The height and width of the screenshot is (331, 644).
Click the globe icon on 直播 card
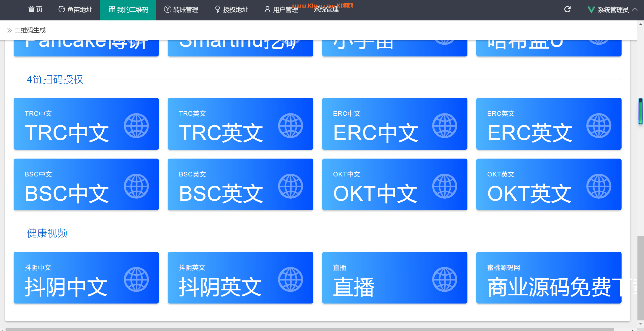point(444,279)
